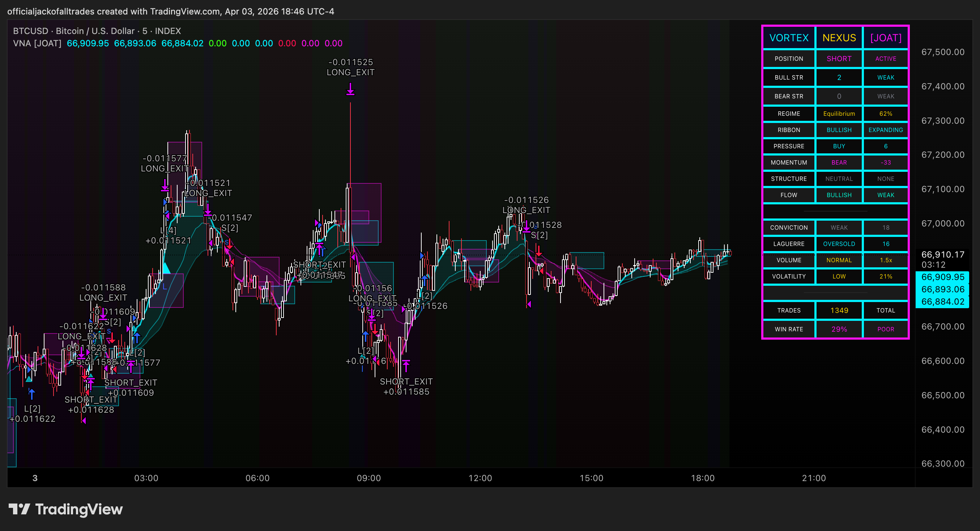Image resolution: width=980 pixels, height=531 pixels.
Task: Click the blue up arrow above L[2] +0.011622
Action: tap(31, 394)
